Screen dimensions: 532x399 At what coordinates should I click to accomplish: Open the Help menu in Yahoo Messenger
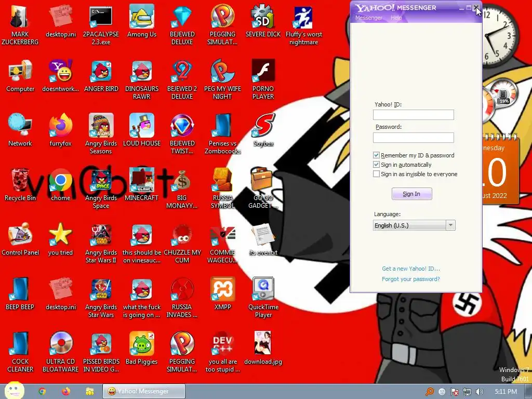coord(396,18)
